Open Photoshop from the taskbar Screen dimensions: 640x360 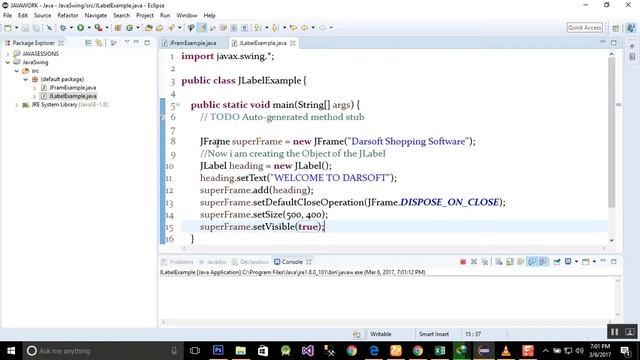(218, 351)
